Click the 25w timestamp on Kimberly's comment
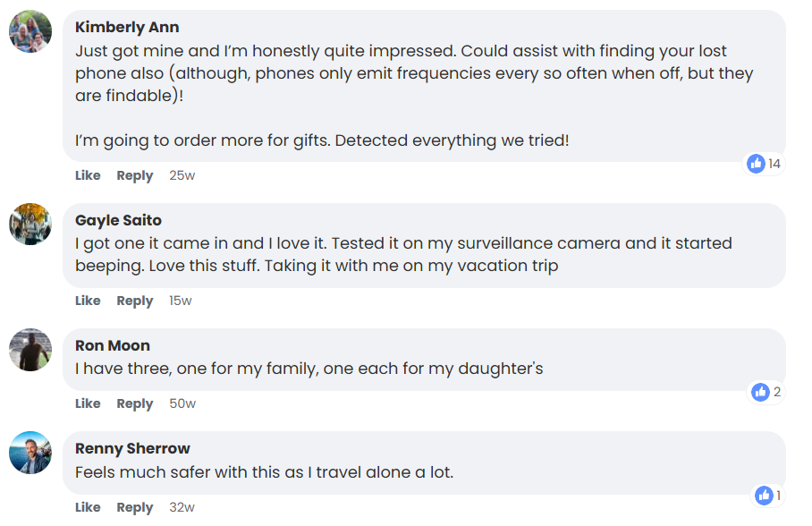The width and height of the screenshot is (812, 526). click(182, 175)
